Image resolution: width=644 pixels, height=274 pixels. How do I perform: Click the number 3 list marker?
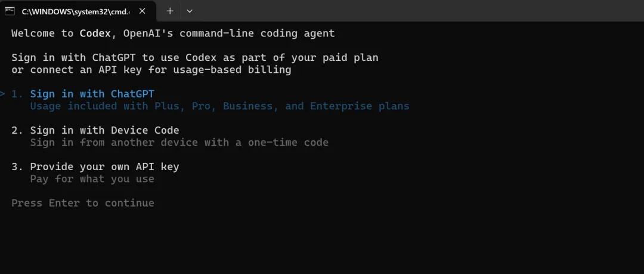tap(17, 167)
